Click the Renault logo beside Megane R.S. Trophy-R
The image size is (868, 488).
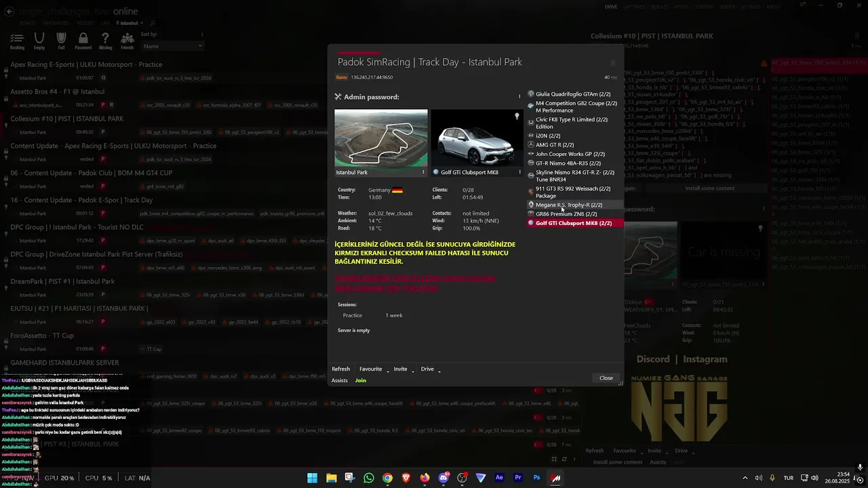pyautogui.click(x=531, y=205)
